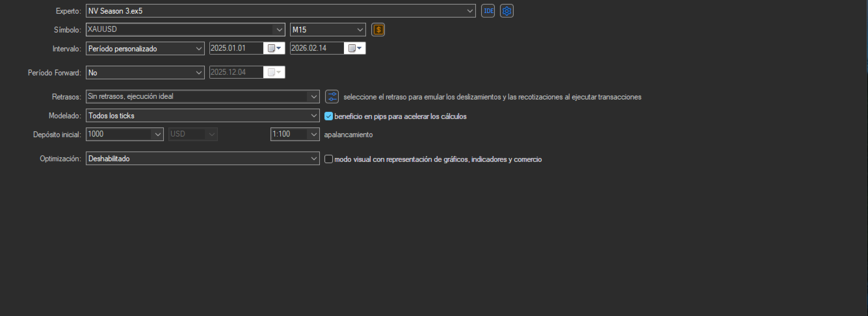Expand the Modelado Todos los ticks dropdown
Screen dimensions: 868x316
[314, 116]
